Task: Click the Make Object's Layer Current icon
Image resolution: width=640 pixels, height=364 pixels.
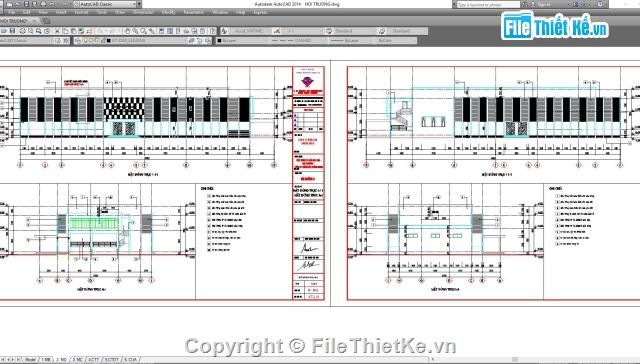Action: pyautogui.click(x=191, y=40)
